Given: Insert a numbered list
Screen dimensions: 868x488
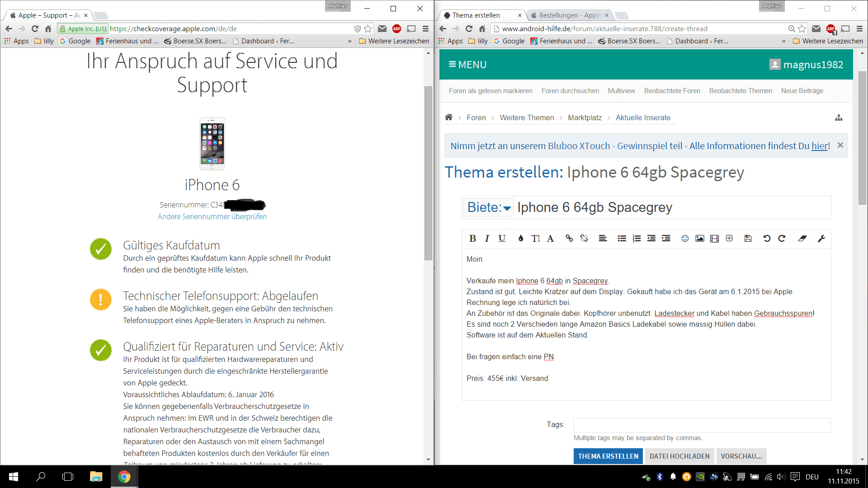Looking at the screenshot, I should tap(637, 239).
